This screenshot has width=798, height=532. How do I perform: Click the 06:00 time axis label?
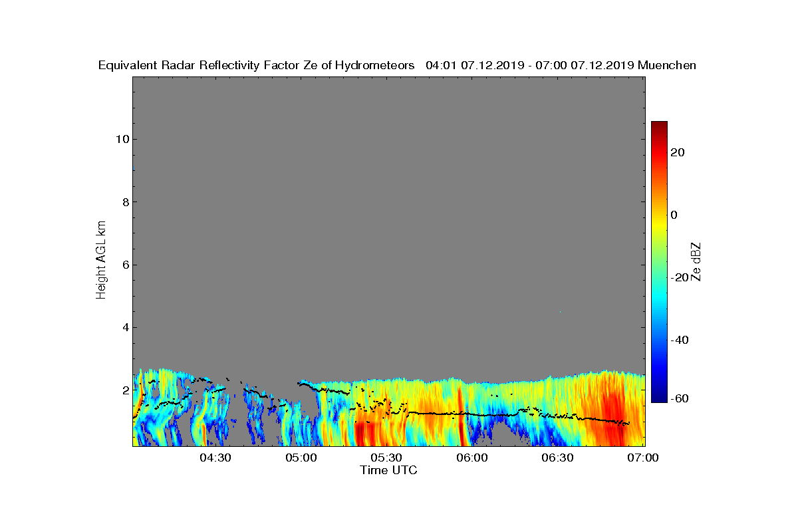point(472,458)
